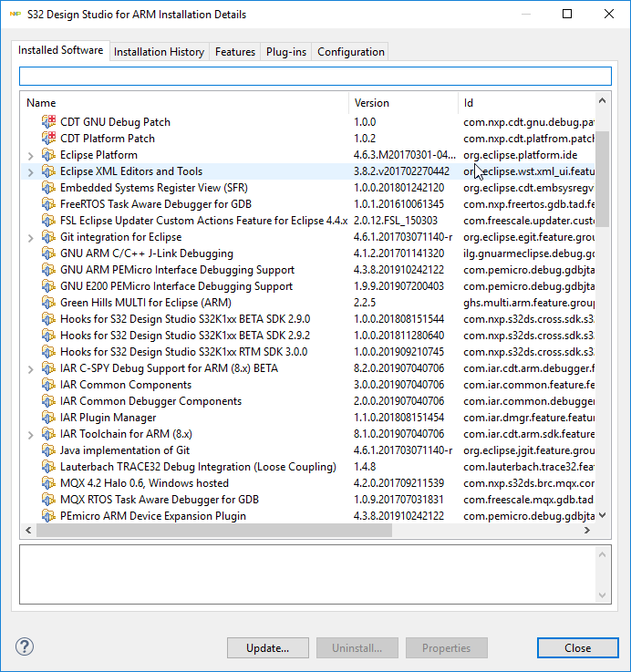This screenshot has height=672, width=631.
Task: Open the Plug-ins tab
Action: (286, 52)
